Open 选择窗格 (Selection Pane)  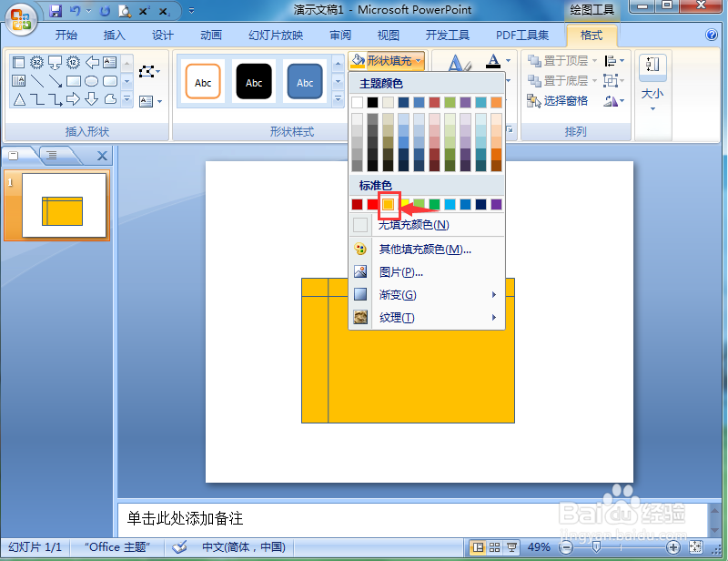[x=557, y=100]
